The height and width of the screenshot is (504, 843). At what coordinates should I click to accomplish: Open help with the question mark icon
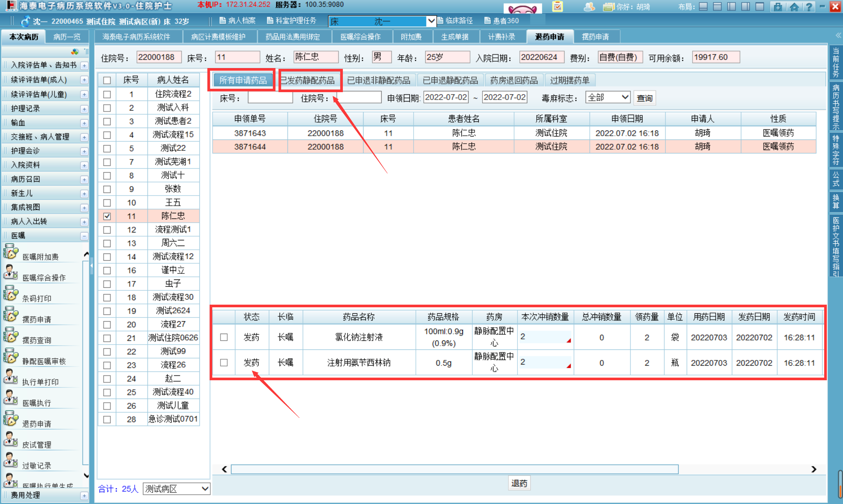pos(808,6)
